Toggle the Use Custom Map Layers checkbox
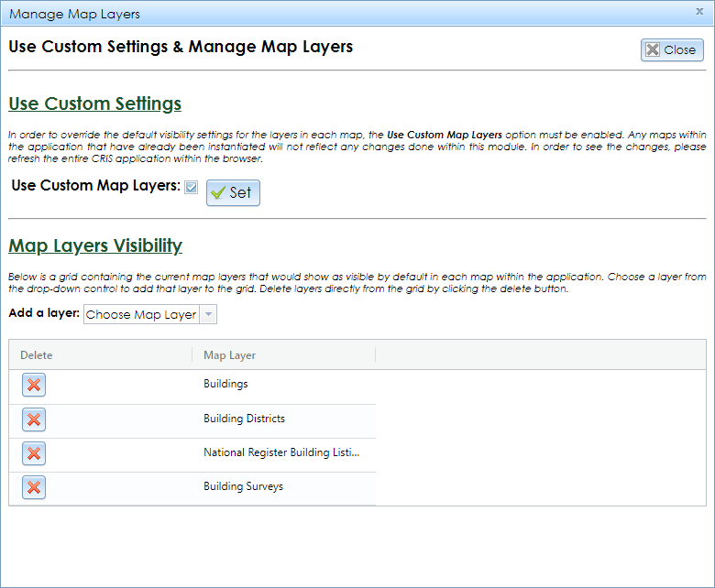Screen dimensions: 715x588 point(191,187)
